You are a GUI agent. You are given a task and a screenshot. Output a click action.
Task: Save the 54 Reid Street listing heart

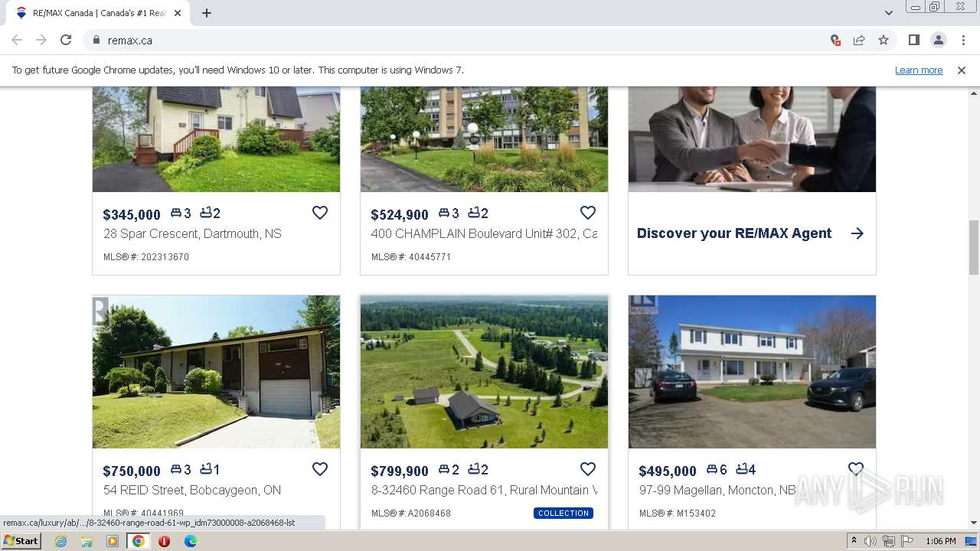320,469
